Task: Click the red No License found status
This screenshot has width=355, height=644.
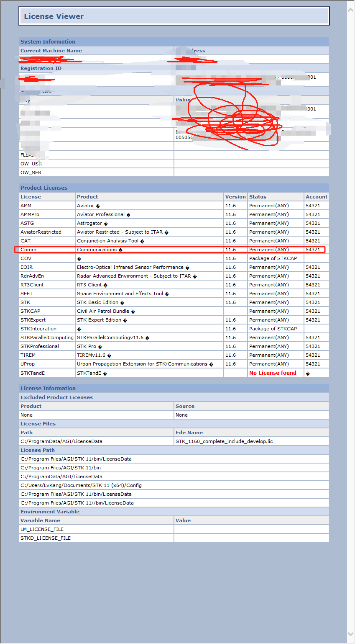Action: (x=273, y=373)
